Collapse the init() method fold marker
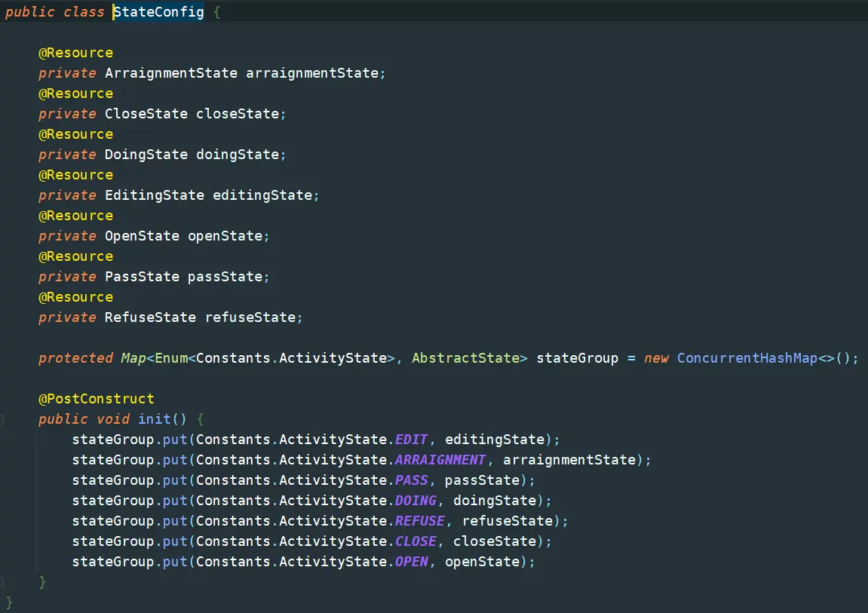The width and height of the screenshot is (868, 613). pyautogui.click(x=2, y=419)
